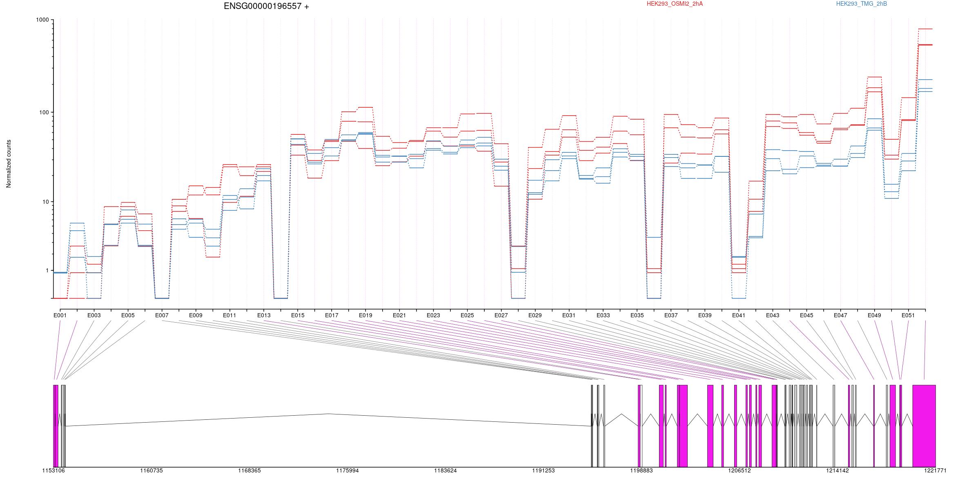The image size is (980, 490).
Task: Click the Normalized counts axis label
Action: click(9, 164)
